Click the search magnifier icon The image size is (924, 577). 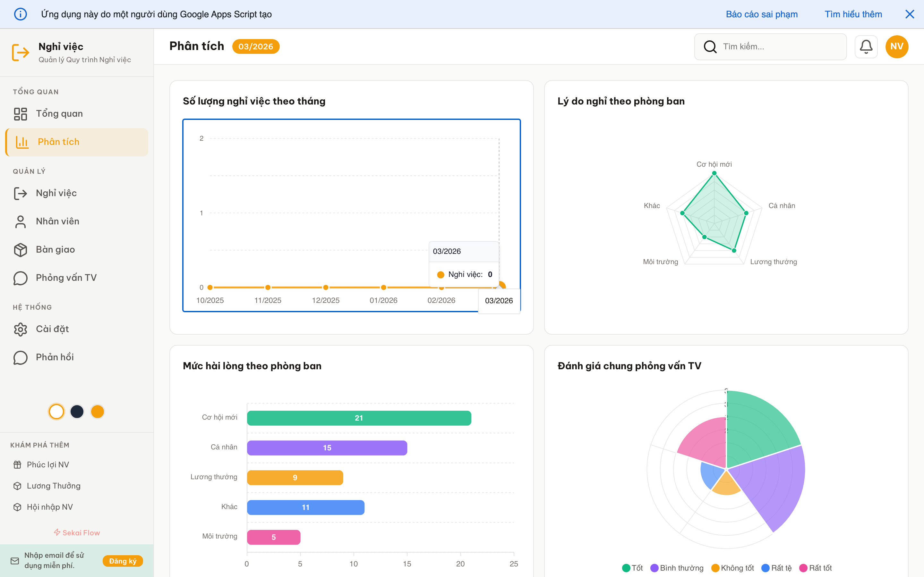pyautogui.click(x=710, y=46)
